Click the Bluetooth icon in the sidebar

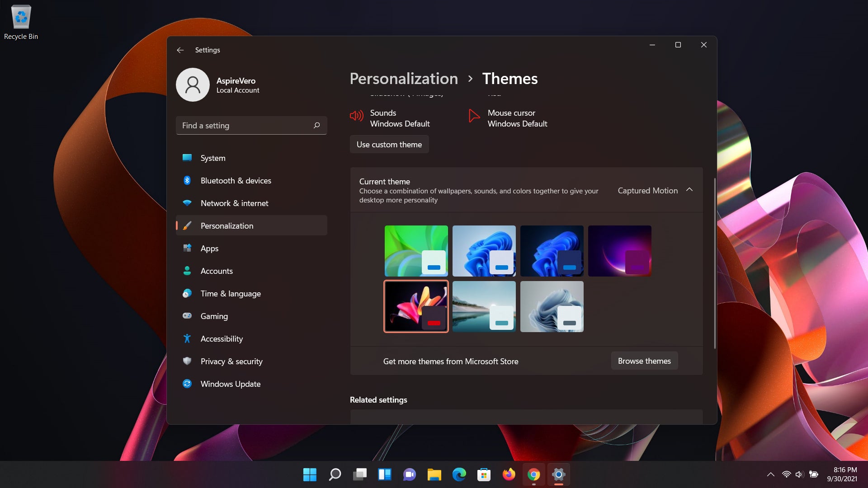click(187, 180)
